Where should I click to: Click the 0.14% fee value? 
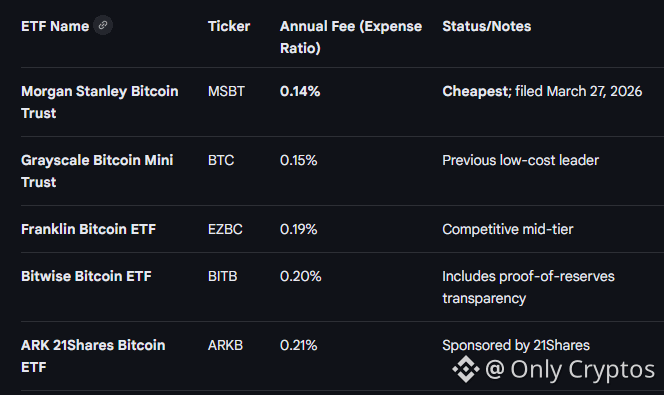300,91
